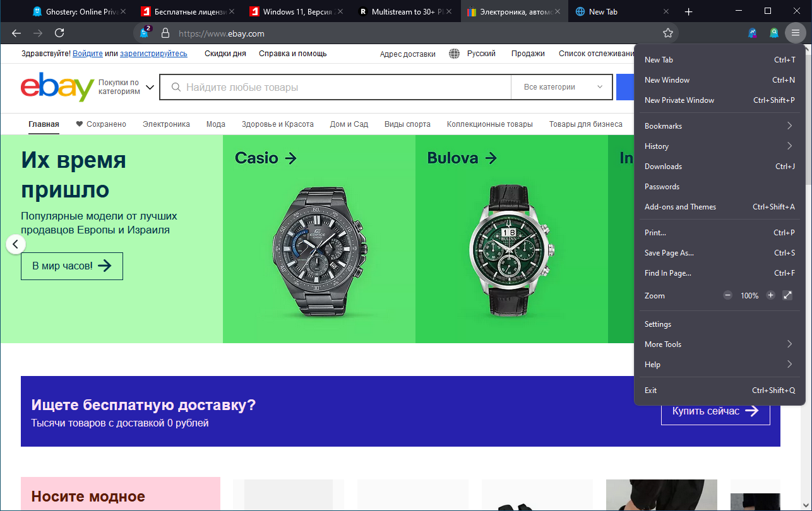The height and width of the screenshot is (511, 812).
Task: Open the Bulova category heading
Action: 462,158
